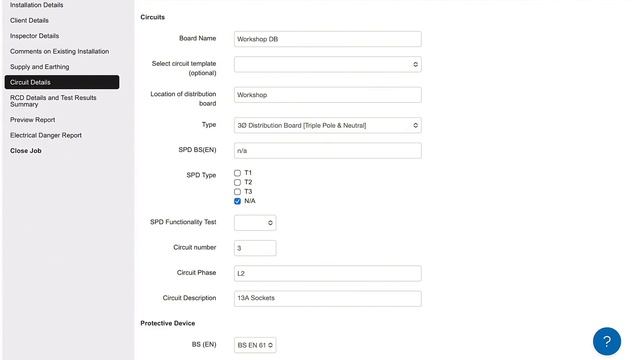Image resolution: width=640 pixels, height=360 pixels.
Task: Select Comments on Existing Installation
Action: click(x=60, y=51)
